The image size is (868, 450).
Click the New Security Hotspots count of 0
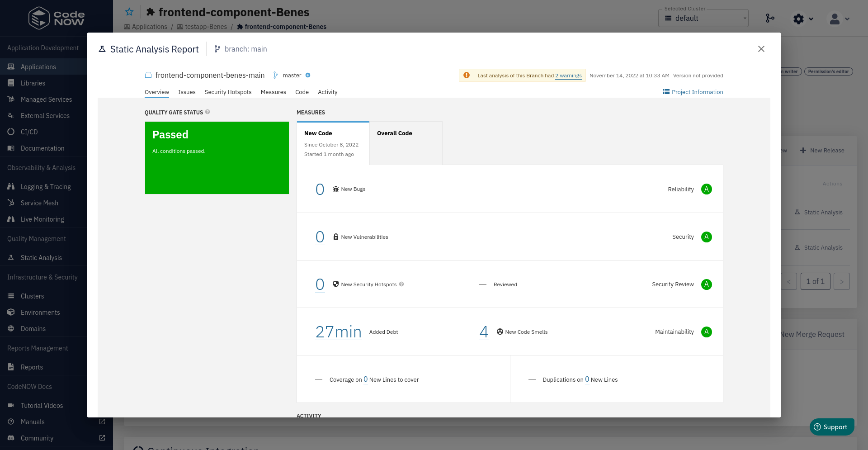[320, 284]
